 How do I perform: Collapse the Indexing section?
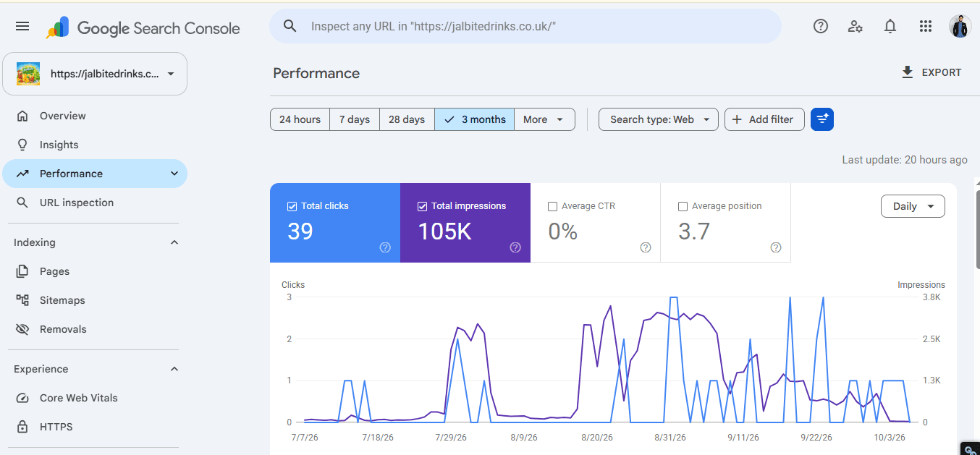click(x=174, y=242)
